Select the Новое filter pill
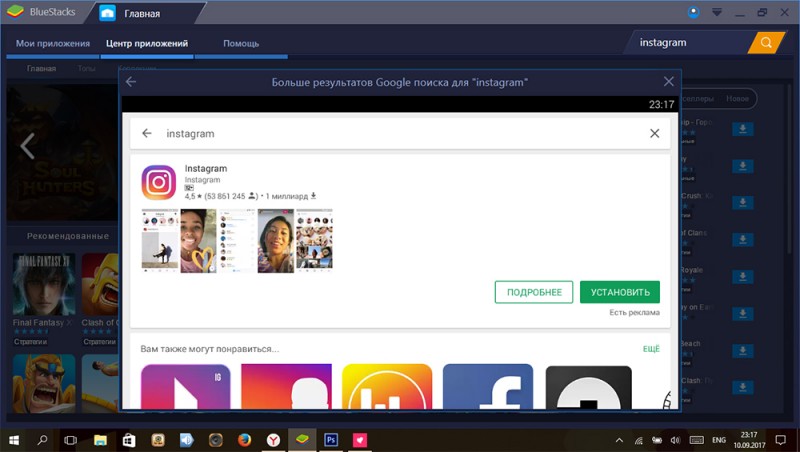The width and height of the screenshot is (800, 452). point(737,99)
